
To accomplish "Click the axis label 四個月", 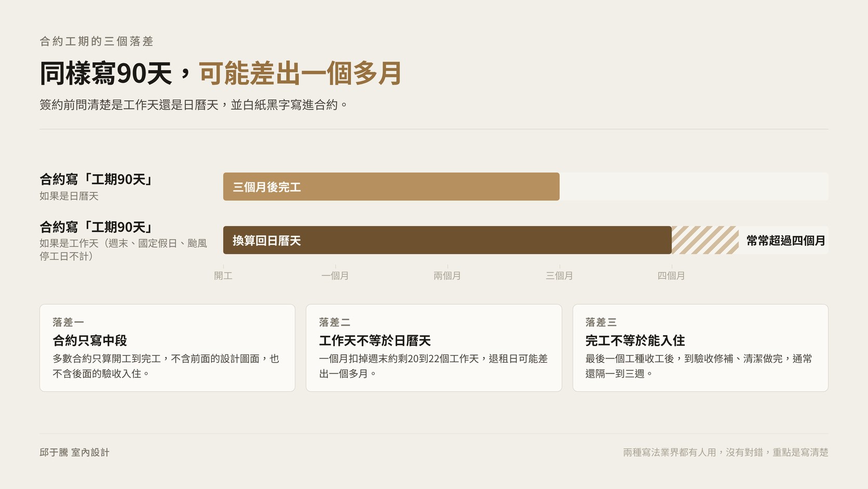I will pyautogui.click(x=671, y=275).
